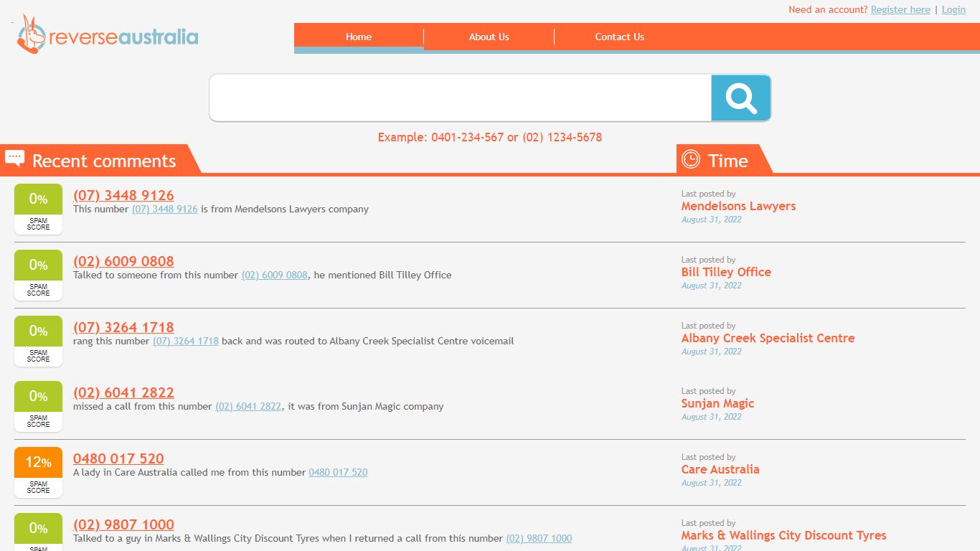Image resolution: width=980 pixels, height=551 pixels.
Task: Click the August 31, 2022 date under Bill Tilley Office
Action: coord(712,286)
